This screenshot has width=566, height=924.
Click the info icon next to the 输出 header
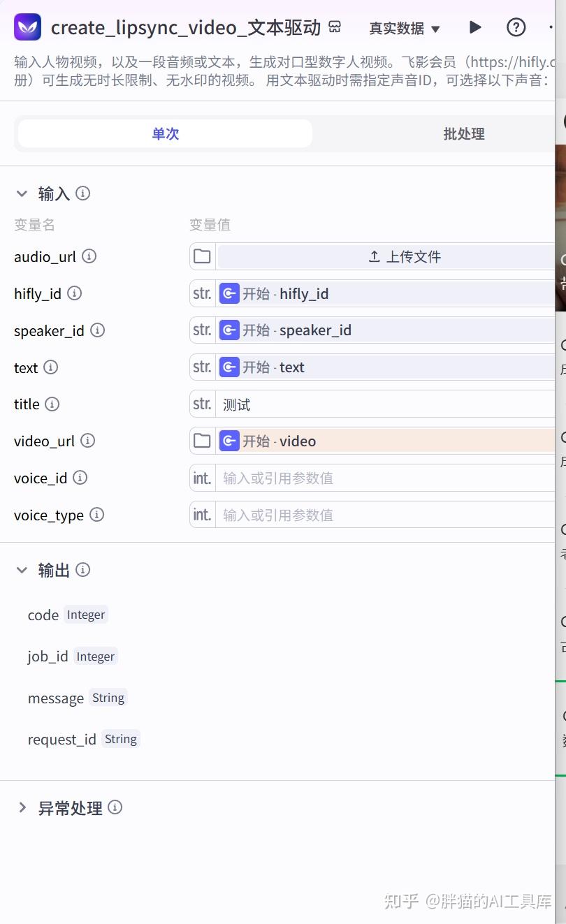(82, 570)
